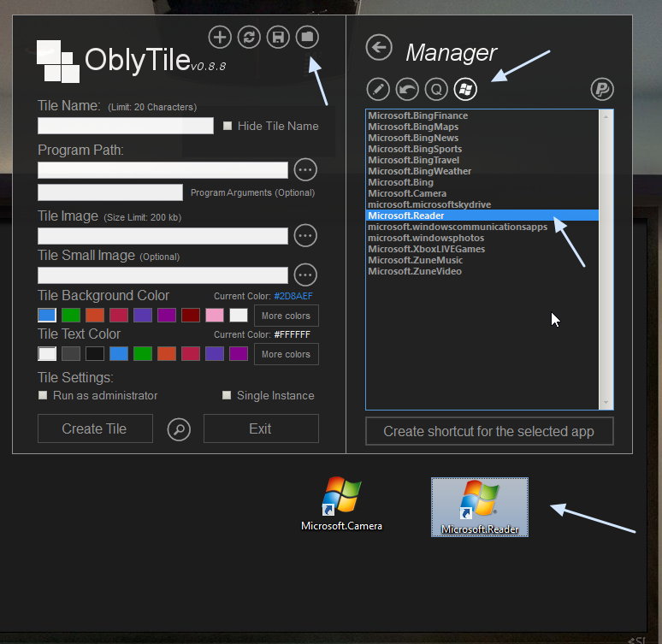Browse for Tile Image with ellipsis button
The width and height of the screenshot is (662, 644).
point(305,236)
